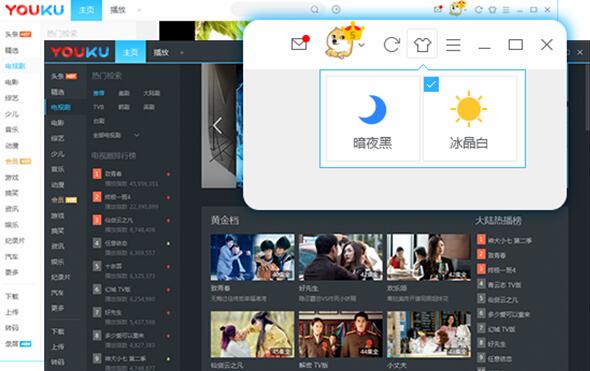This screenshot has height=371, width=590.
Task: Click the 黄金档 section heading
Action: point(225,220)
